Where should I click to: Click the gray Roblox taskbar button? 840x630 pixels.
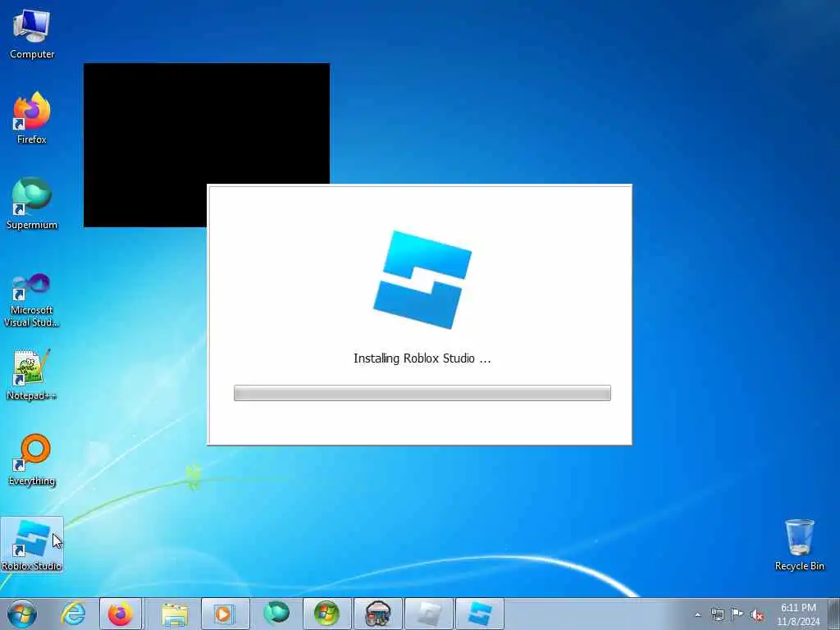point(428,614)
